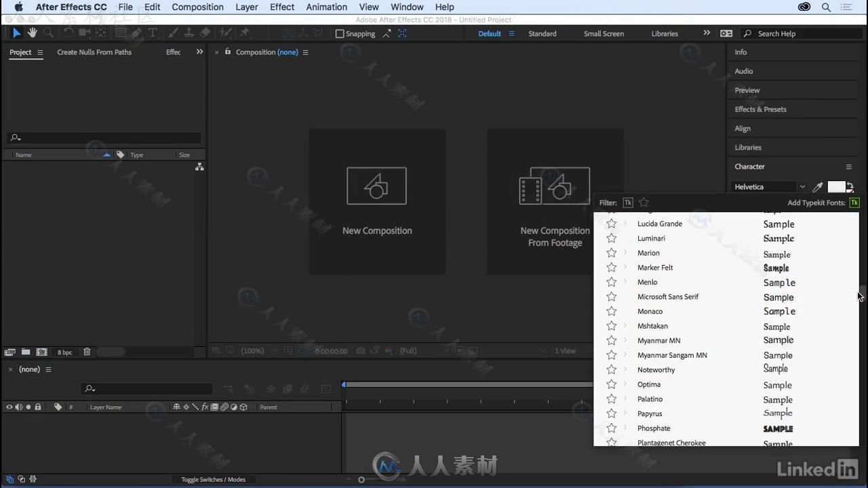
Task: Switch to Create Nulls From Paths tab
Action: tap(94, 52)
